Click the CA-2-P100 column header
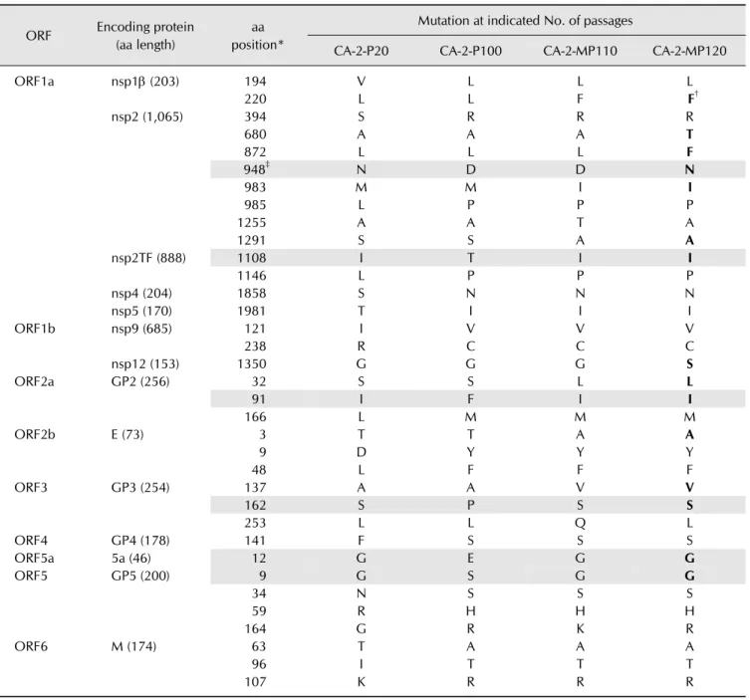 tap(471, 51)
